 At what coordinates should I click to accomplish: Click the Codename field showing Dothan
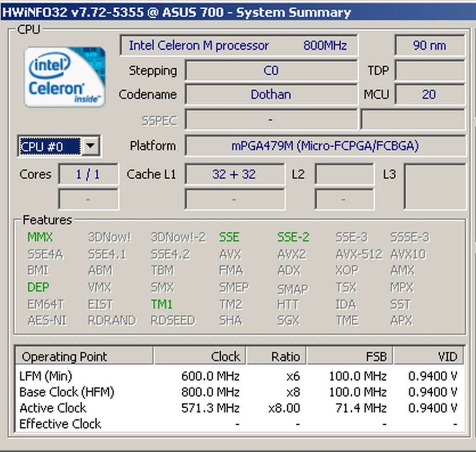coord(271,94)
